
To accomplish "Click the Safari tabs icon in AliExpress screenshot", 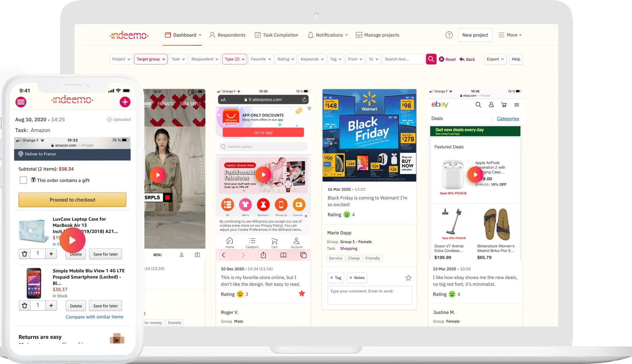I will point(303,255).
